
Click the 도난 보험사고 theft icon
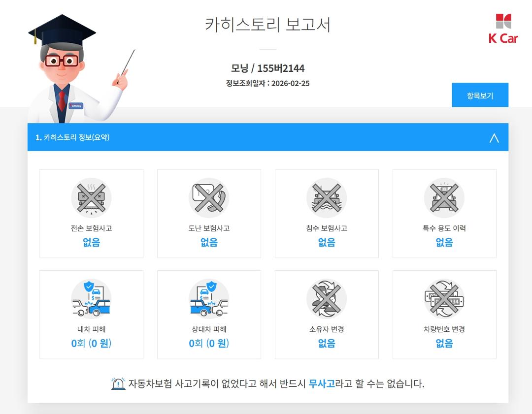(209, 198)
